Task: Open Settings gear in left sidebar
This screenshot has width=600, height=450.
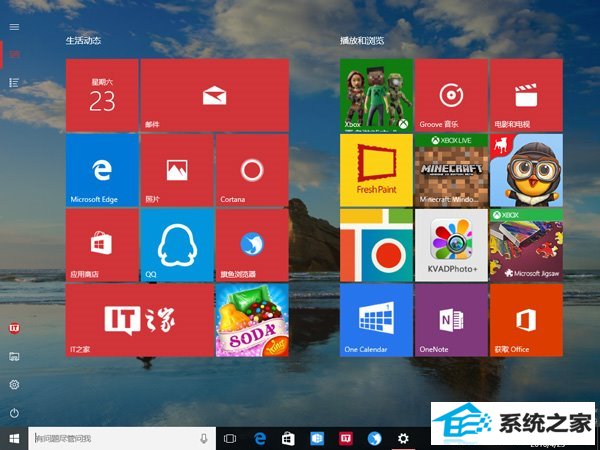Action: pos(14,385)
